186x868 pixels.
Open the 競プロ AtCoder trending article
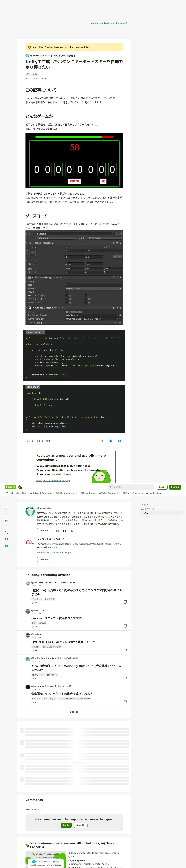coord(63,642)
